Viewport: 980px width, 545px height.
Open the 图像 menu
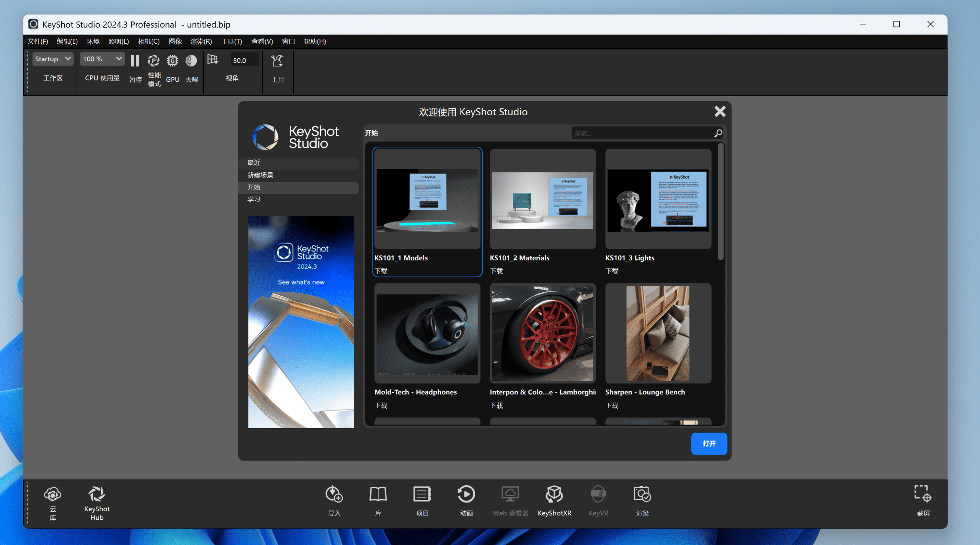pyautogui.click(x=175, y=41)
